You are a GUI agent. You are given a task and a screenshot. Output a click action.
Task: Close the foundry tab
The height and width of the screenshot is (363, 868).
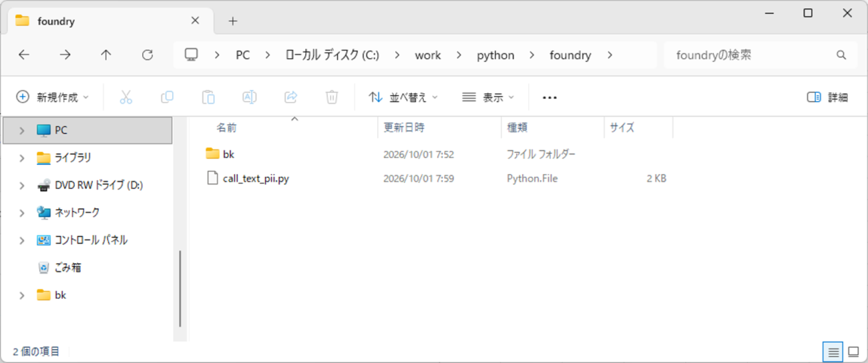(x=195, y=21)
